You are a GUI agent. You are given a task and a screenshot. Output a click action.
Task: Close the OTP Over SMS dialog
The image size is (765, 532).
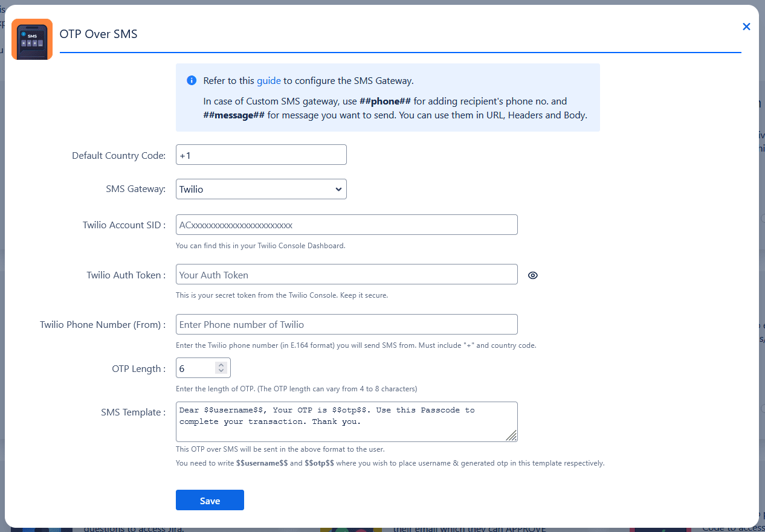[746, 27]
